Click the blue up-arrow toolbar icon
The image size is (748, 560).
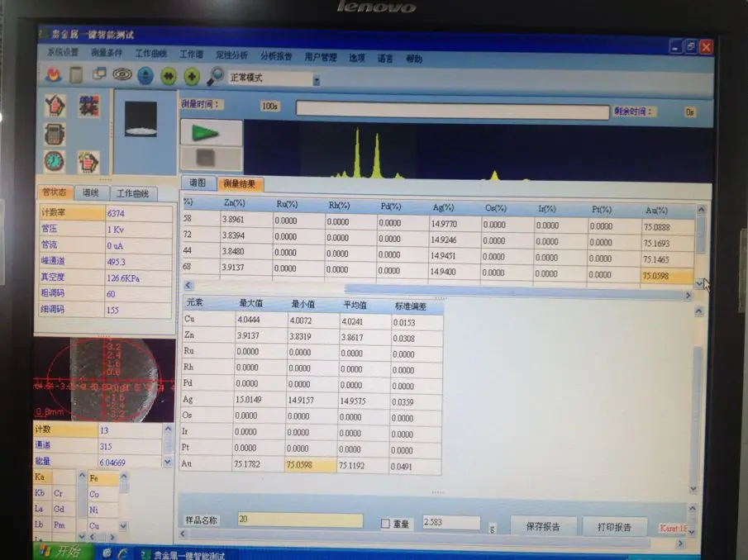tap(145, 75)
